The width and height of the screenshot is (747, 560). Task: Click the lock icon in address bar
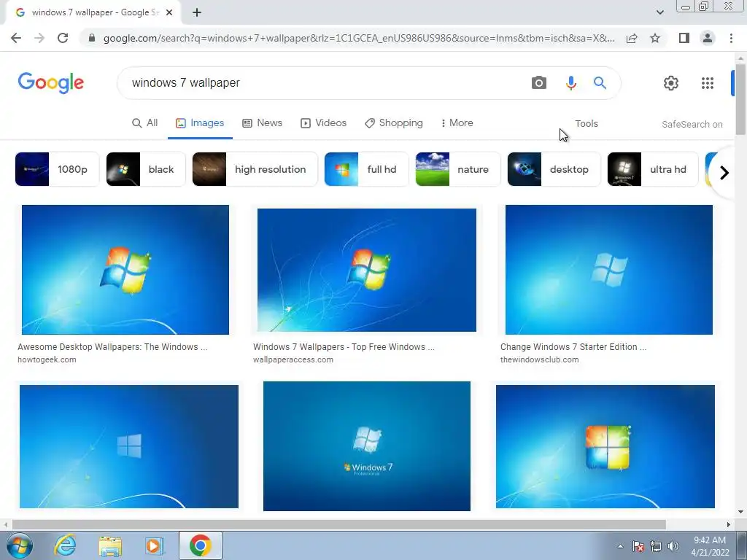click(92, 38)
